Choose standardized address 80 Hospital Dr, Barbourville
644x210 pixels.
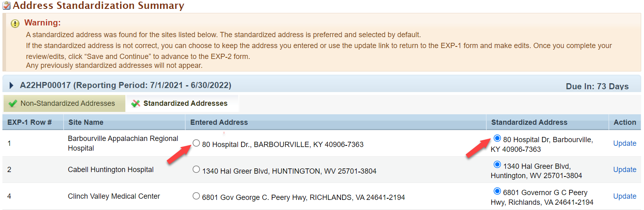tap(497, 138)
